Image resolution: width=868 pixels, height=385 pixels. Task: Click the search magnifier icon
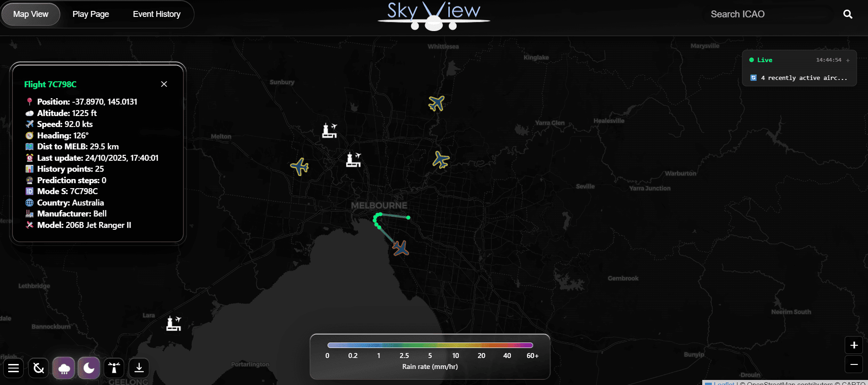coord(847,14)
